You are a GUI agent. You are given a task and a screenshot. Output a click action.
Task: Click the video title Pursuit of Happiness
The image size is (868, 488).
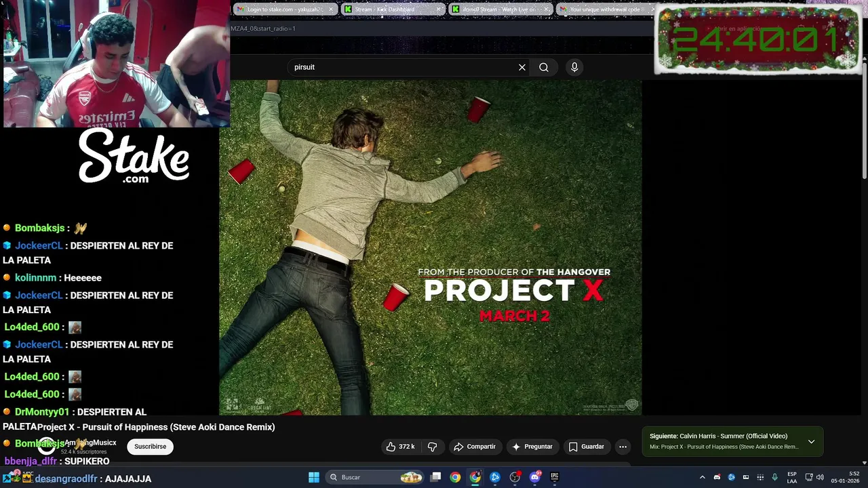[156, 427]
